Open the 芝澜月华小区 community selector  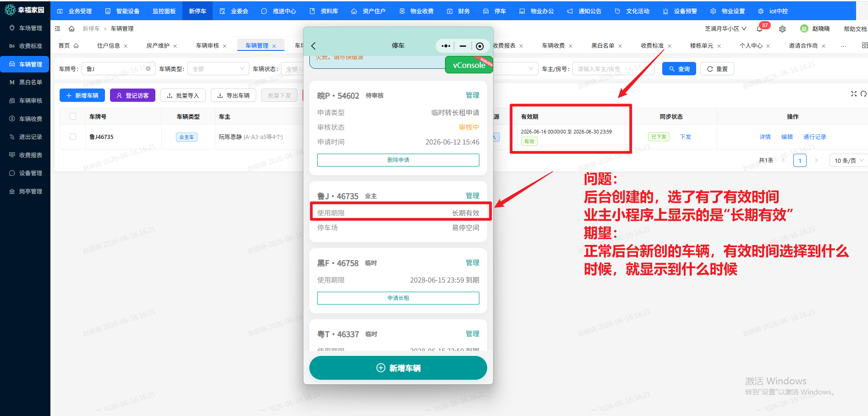pos(725,28)
